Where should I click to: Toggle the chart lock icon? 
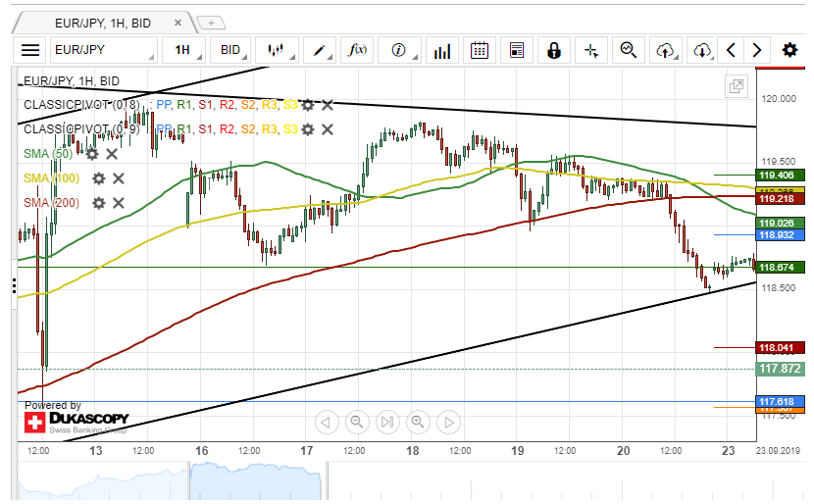554,50
